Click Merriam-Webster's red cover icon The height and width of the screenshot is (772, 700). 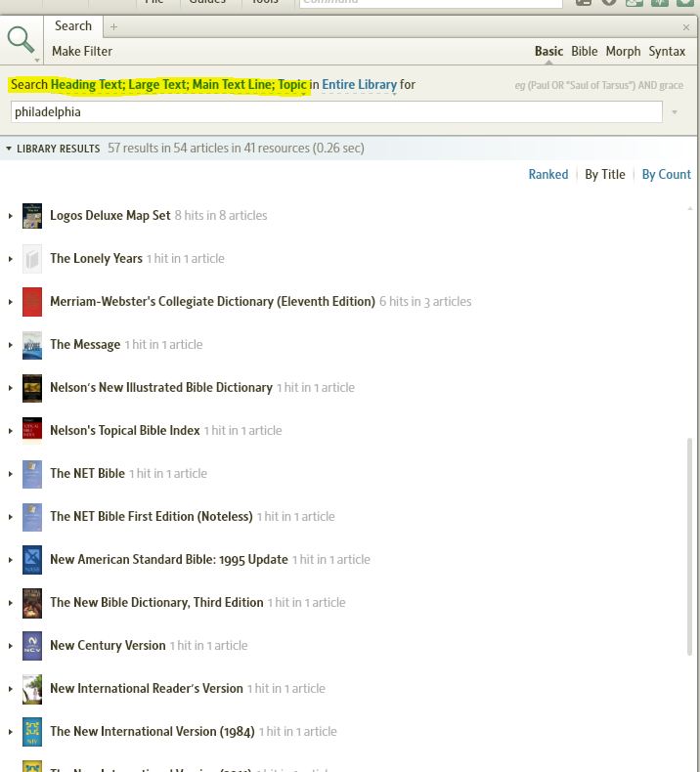[x=32, y=302]
